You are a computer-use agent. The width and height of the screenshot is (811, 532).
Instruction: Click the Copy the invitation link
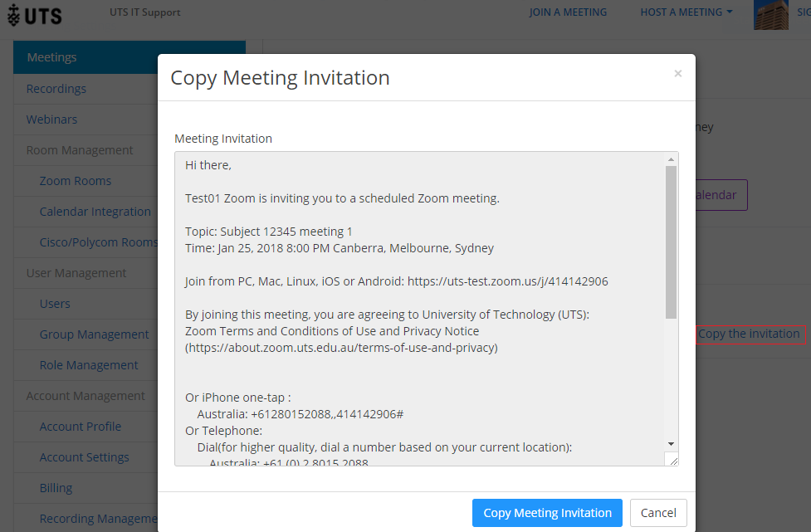(749, 334)
